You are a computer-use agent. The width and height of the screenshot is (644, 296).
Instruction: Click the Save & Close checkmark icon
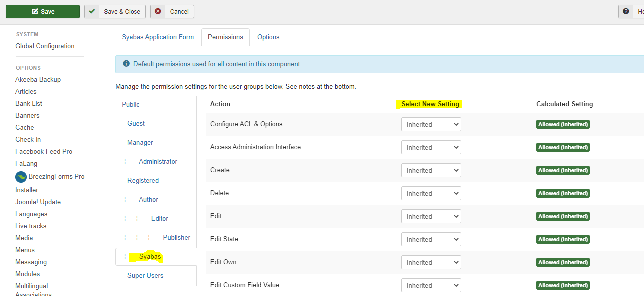(x=92, y=11)
